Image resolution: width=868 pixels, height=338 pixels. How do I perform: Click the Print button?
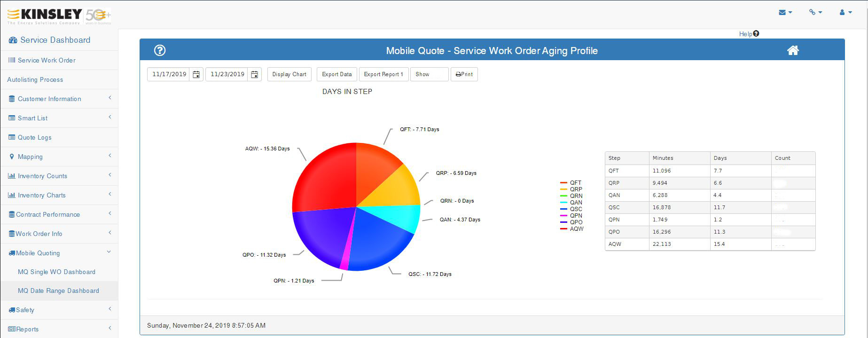click(464, 74)
